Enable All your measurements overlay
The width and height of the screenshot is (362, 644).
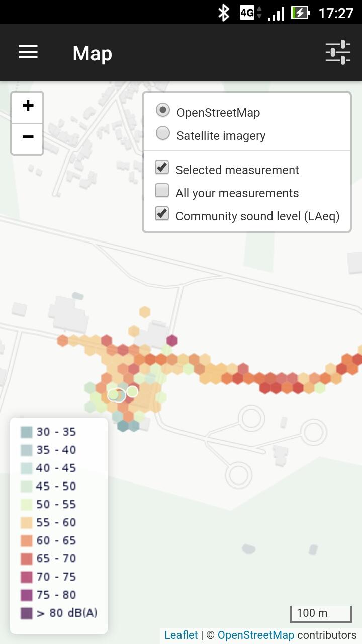coord(162,191)
